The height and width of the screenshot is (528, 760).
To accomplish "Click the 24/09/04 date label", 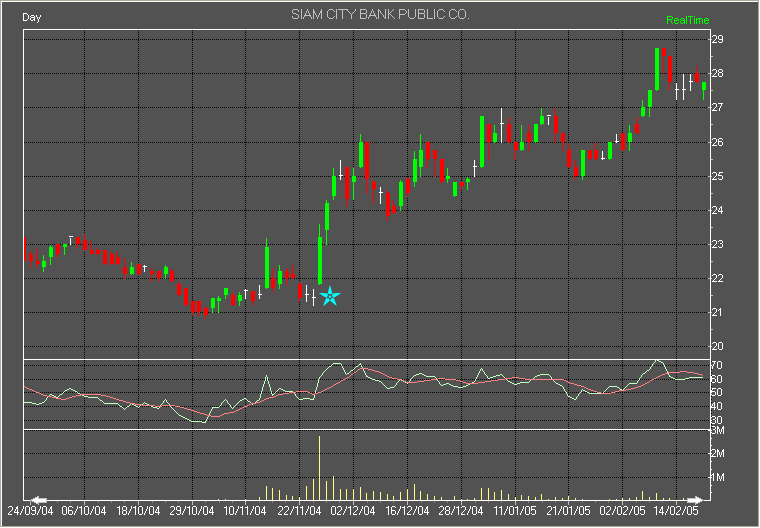I will click(x=30, y=511).
